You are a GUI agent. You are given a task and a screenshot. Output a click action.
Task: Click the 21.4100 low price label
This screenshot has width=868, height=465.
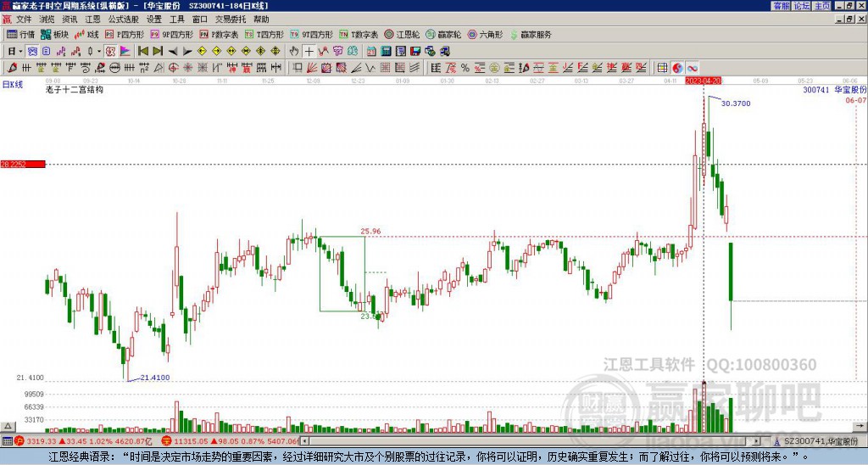155,378
